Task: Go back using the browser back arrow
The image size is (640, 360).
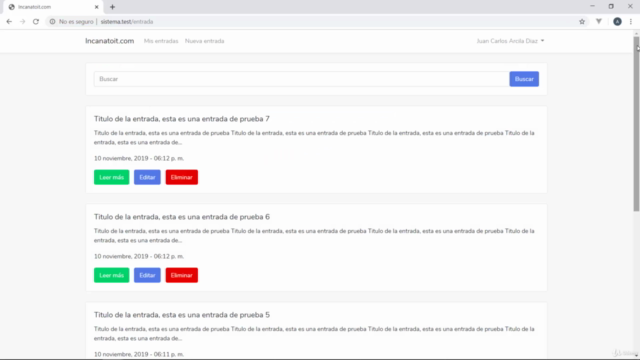Action: [x=9, y=22]
